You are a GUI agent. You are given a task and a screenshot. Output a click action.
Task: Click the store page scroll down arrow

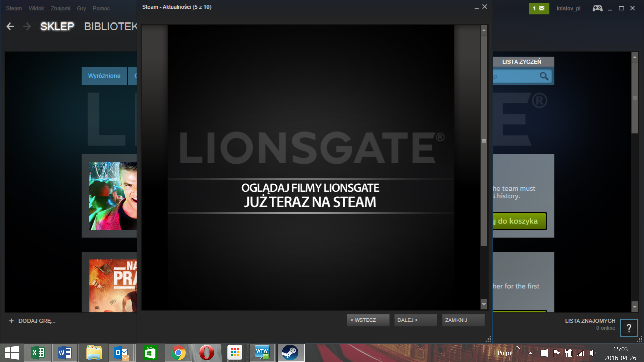point(634,307)
